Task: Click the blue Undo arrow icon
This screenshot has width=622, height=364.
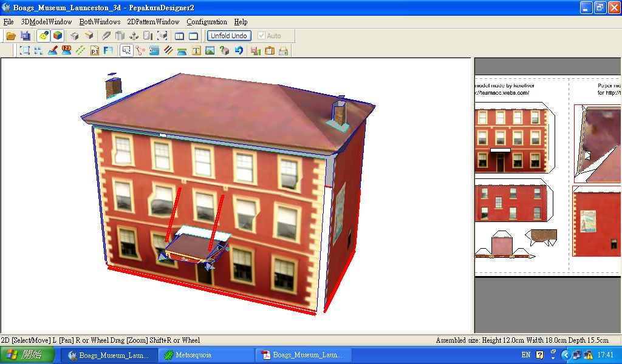Action: pyautogui.click(x=239, y=51)
